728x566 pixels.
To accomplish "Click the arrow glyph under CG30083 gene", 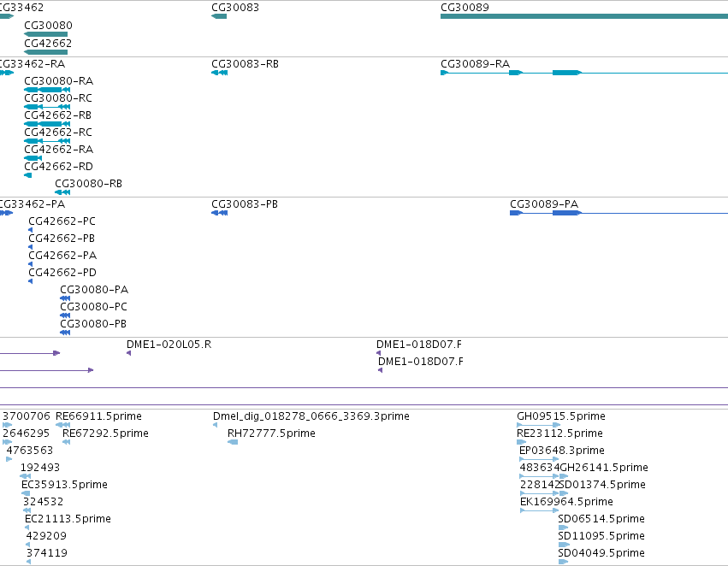I will (219, 17).
